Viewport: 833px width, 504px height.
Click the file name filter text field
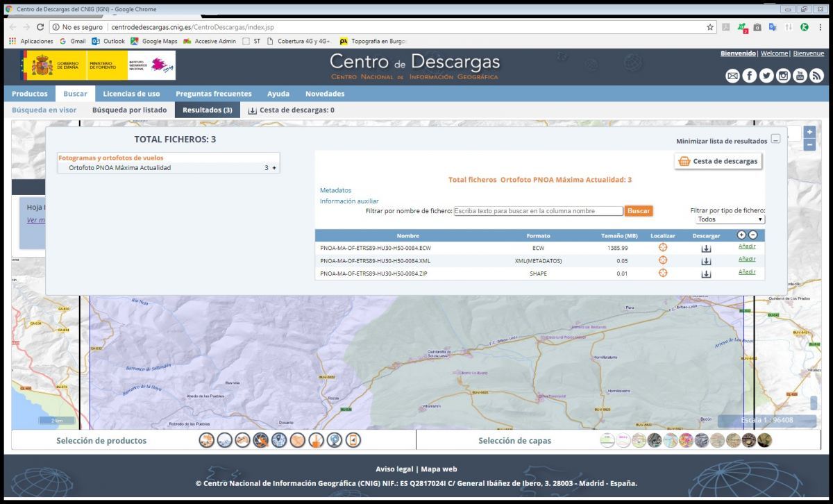pos(539,210)
